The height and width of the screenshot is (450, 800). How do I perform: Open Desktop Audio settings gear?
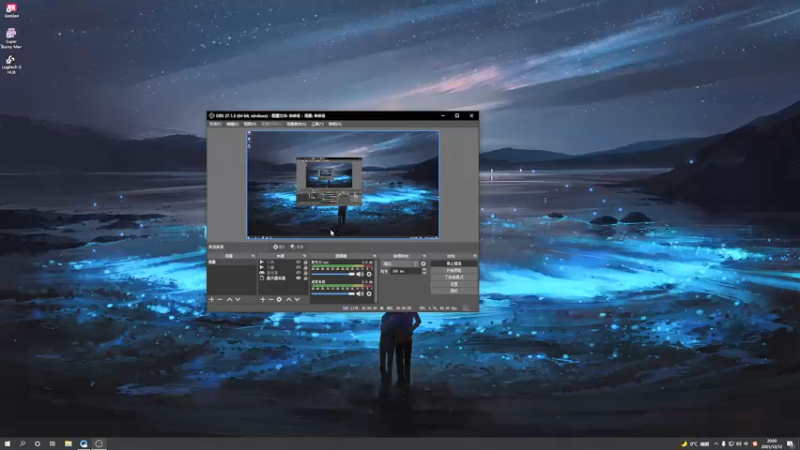coord(369,294)
